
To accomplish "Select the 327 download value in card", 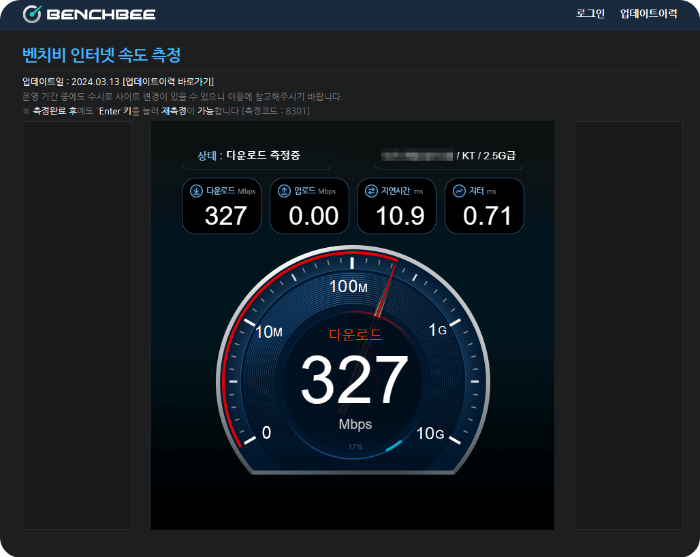I will point(225,216).
